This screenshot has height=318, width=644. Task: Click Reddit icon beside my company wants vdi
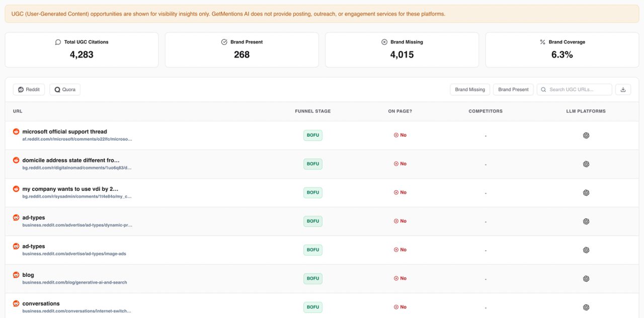pyautogui.click(x=16, y=189)
